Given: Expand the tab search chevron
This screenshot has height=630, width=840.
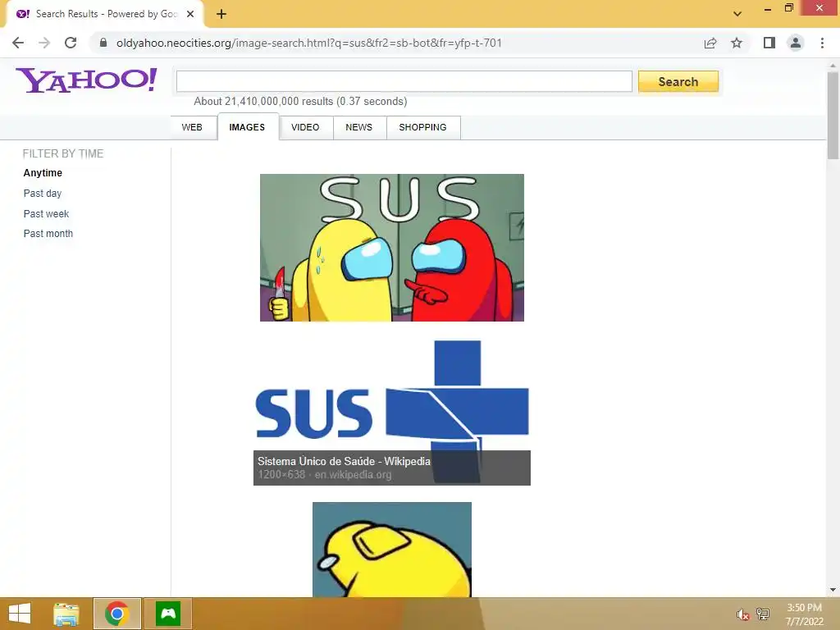Looking at the screenshot, I should point(737,14).
